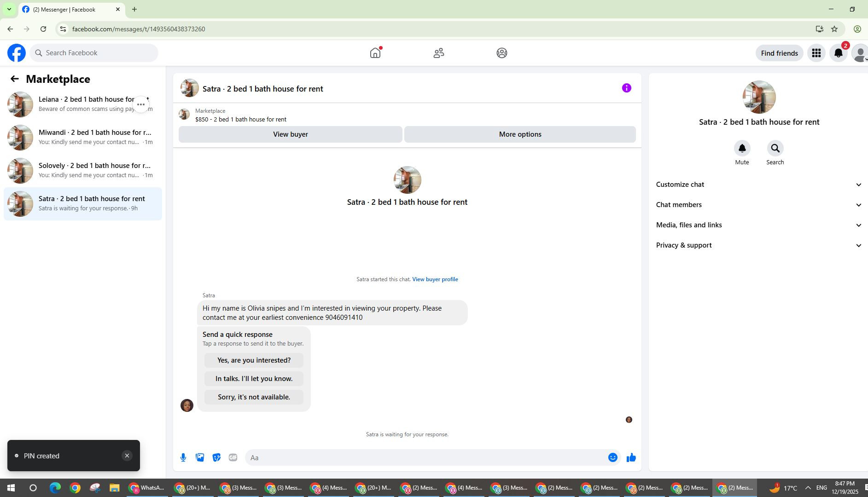Click Satra avatar in chat header

point(189,88)
